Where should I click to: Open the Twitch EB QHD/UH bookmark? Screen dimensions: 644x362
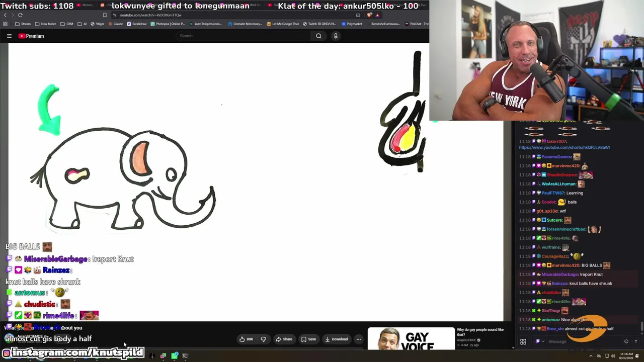tap(320, 24)
